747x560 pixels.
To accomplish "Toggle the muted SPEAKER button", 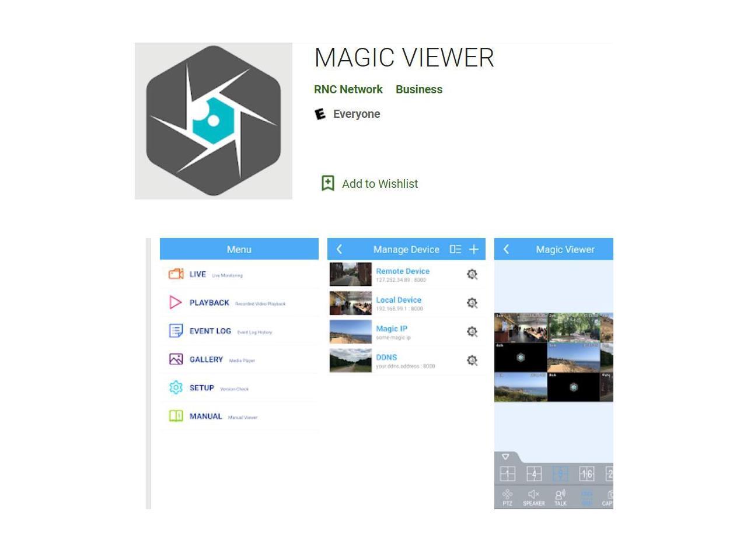I will (x=533, y=498).
